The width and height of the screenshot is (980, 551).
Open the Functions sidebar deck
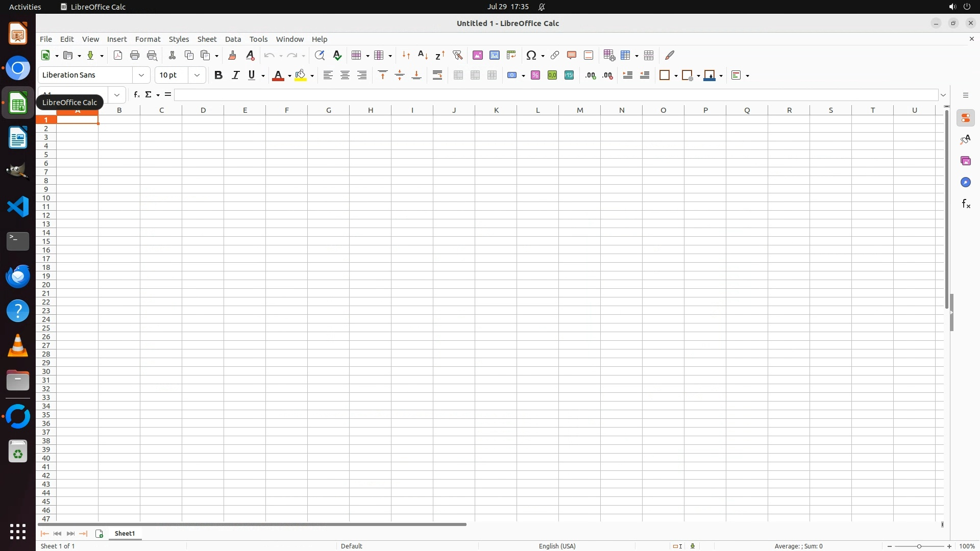click(966, 204)
